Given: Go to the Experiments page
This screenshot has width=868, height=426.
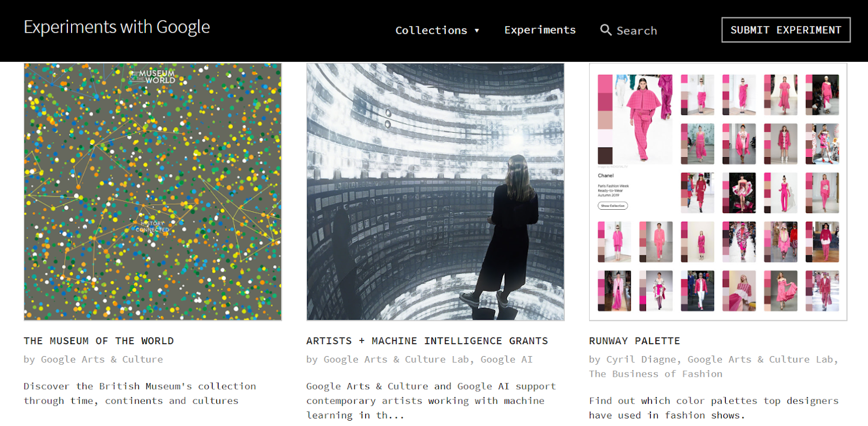Looking at the screenshot, I should pos(540,30).
